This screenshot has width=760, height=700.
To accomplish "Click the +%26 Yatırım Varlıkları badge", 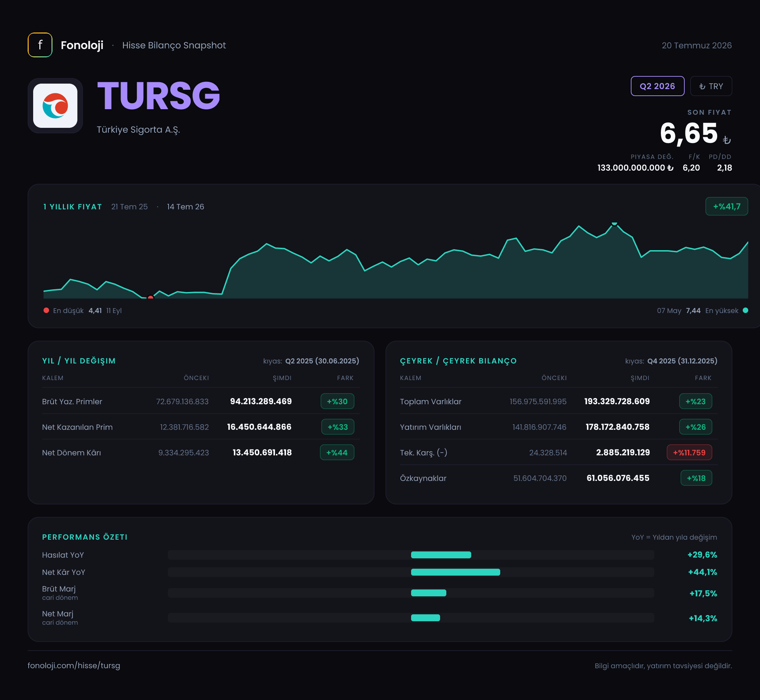I will 695,427.
